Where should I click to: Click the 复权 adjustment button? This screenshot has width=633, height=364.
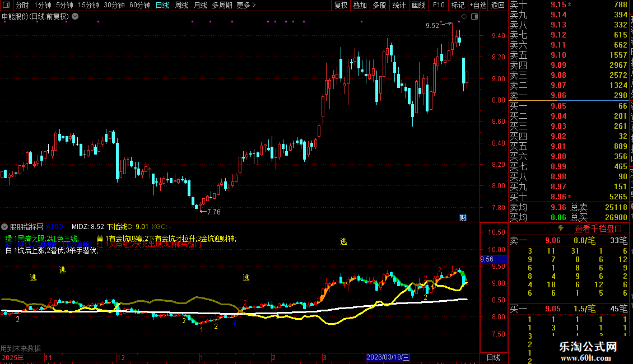pos(341,5)
